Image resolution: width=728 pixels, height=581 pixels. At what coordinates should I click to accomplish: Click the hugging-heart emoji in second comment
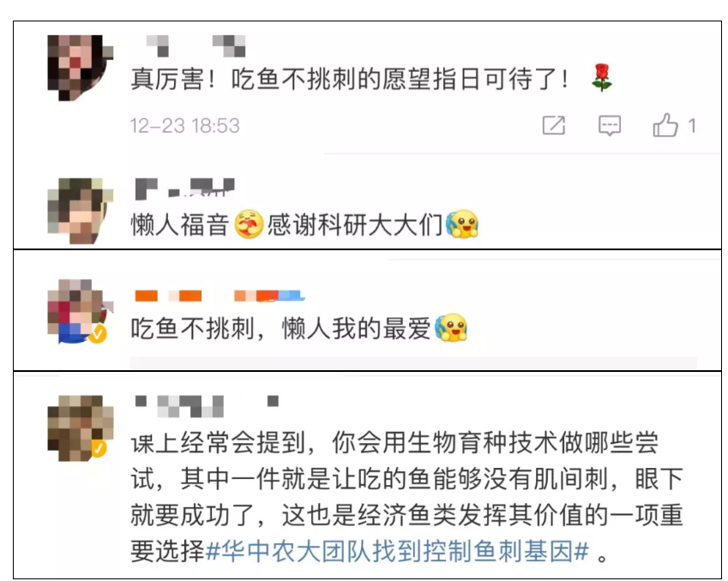pyautogui.click(x=249, y=225)
